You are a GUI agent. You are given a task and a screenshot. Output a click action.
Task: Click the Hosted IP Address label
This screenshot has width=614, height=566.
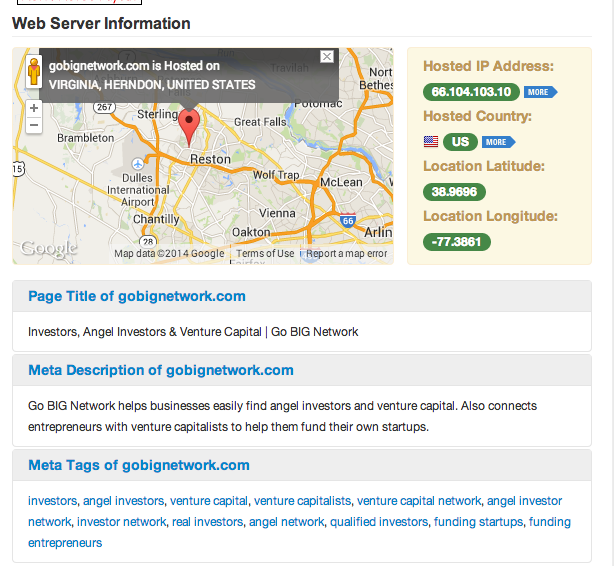click(x=488, y=66)
